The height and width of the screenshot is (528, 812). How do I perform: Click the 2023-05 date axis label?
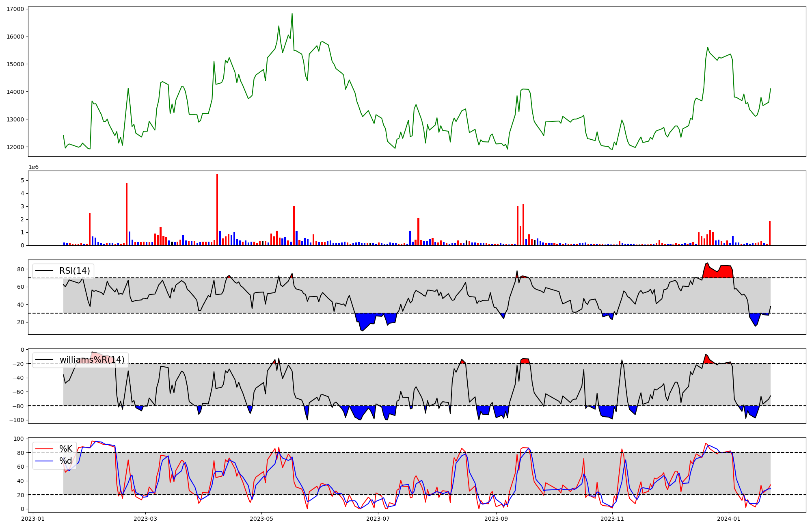261,519
